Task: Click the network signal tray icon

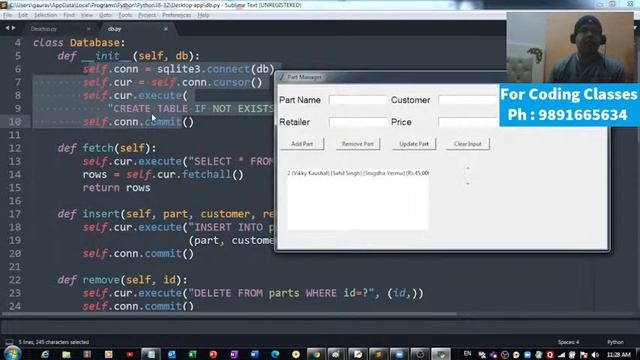Action: point(561,355)
